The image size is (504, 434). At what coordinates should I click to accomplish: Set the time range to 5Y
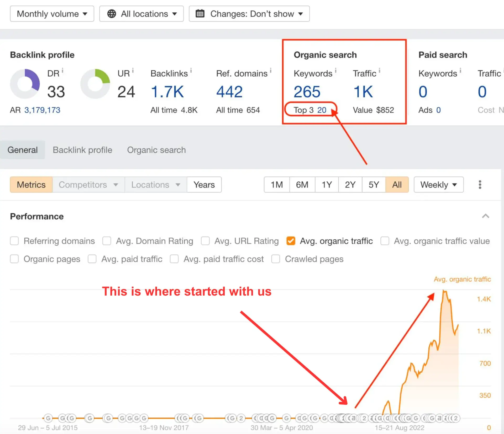[374, 185]
